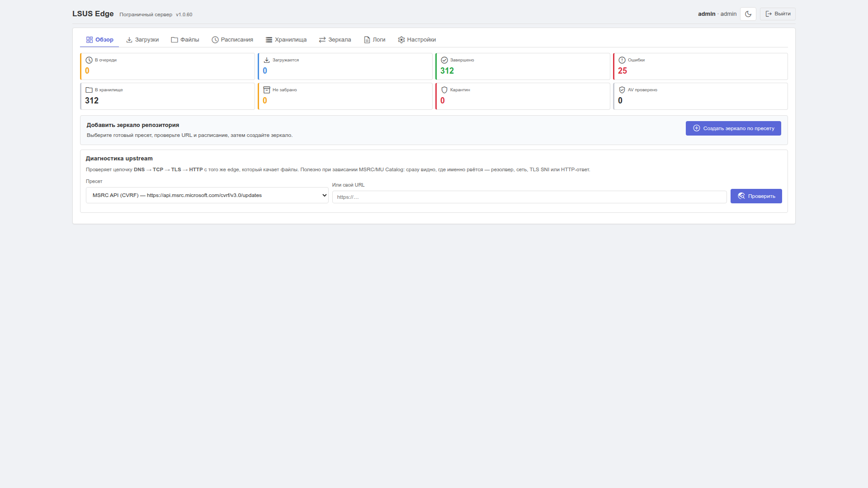Go to the Расписания tab

[x=232, y=40]
